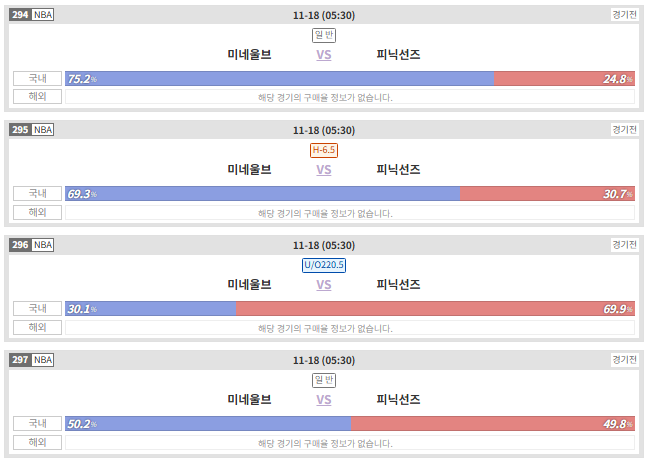647x461 pixels.
Task: Click the 294 match number badge
Action: [20, 15]
